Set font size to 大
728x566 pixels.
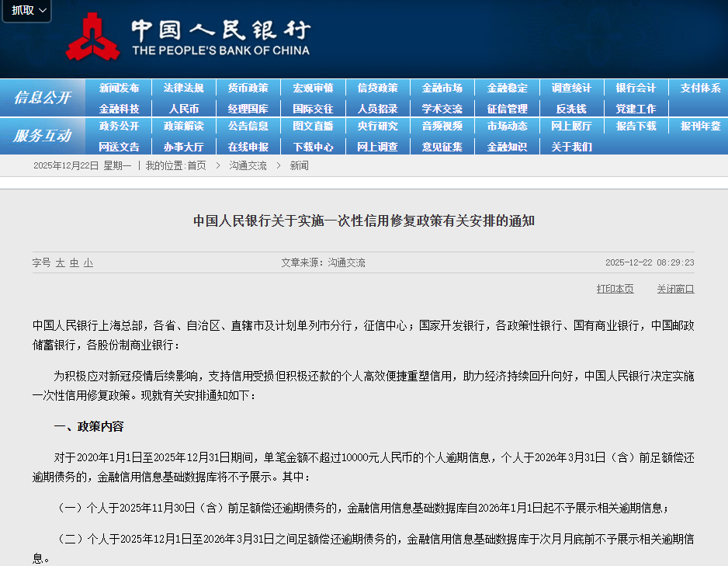60,263
